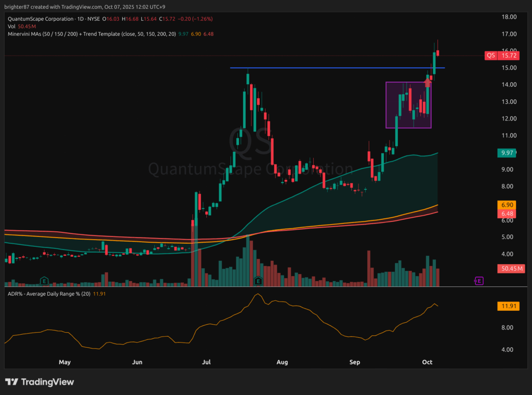The width and height of the screenshot is (532, 395).
Task: Click the Vol indicator legend label
Action: click(x=11, y=26)
